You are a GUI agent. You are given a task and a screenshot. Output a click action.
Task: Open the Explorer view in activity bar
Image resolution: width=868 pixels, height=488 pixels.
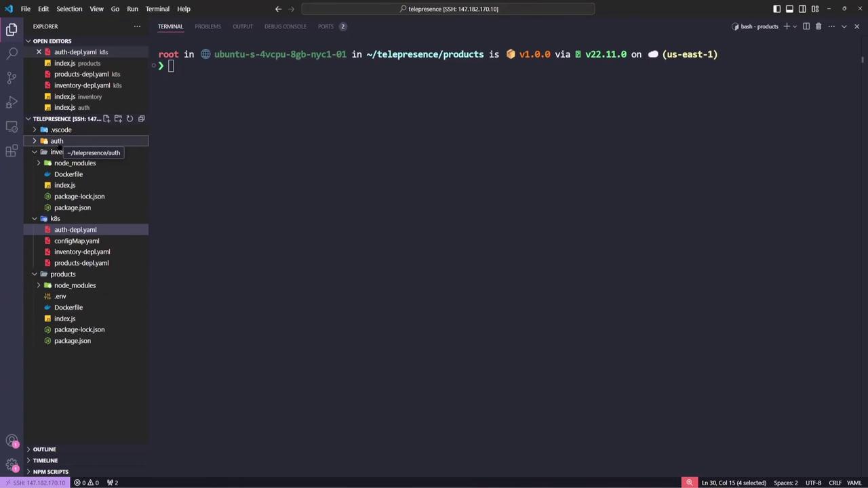point(12,29)
